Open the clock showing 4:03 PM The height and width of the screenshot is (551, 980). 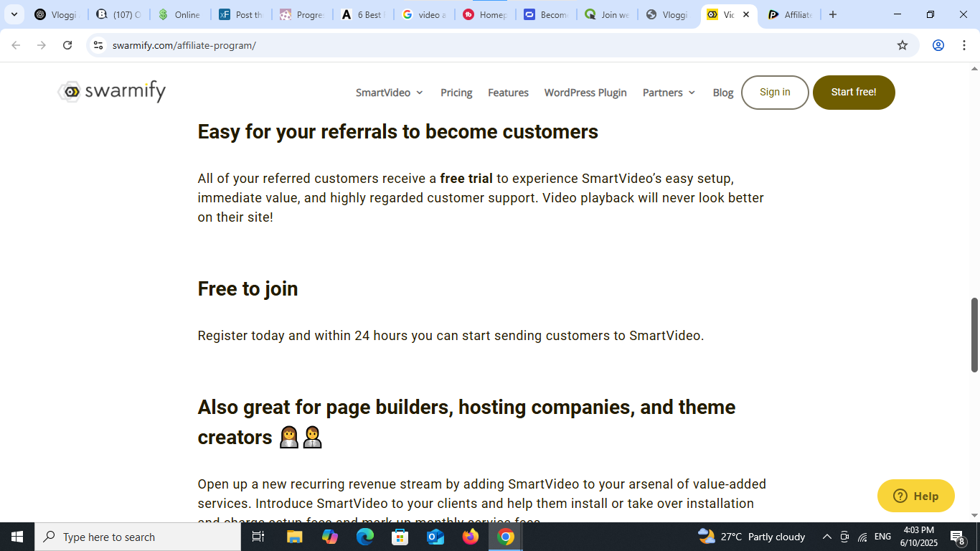pyautogui.click(x=918, y=537)
